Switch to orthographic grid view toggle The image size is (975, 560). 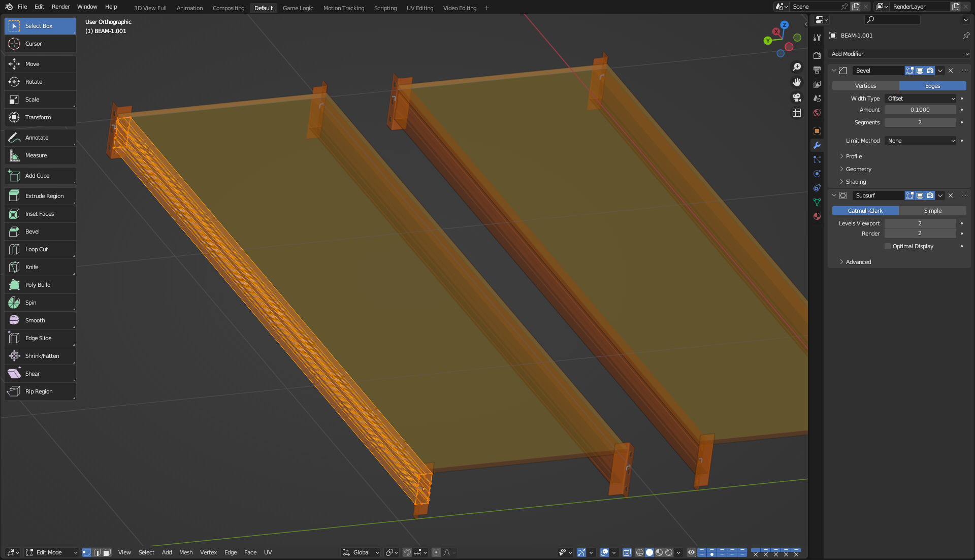point(797,113)
